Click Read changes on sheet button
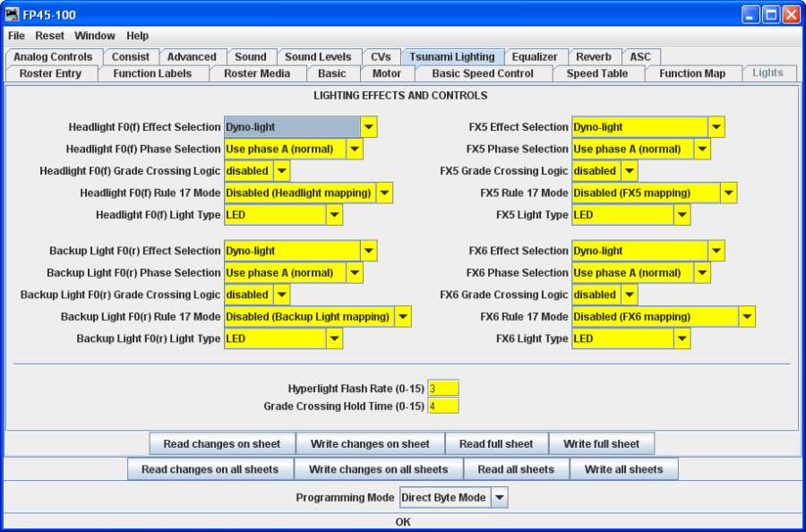The height and width of the screenshot is (532, 806). [222, 444]
